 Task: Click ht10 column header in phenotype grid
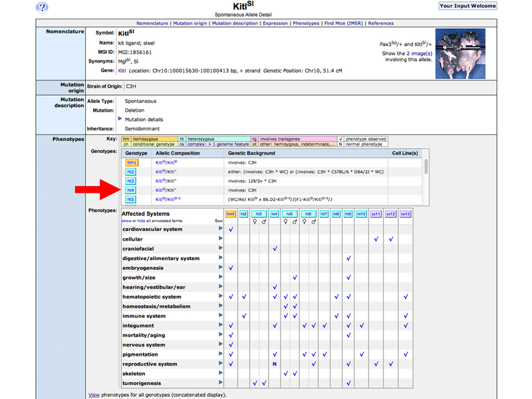click(361, 214)
